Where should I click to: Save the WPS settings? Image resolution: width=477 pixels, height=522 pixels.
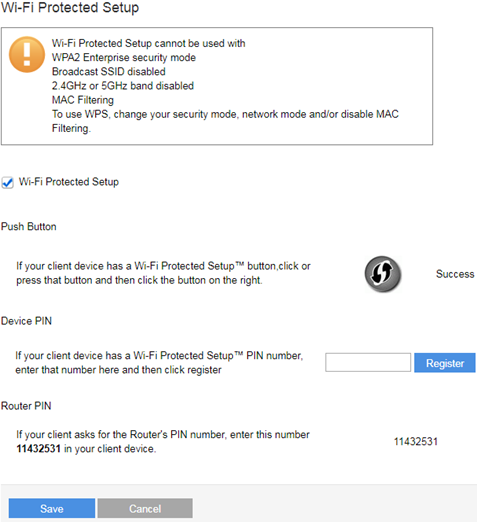point(52,508)
